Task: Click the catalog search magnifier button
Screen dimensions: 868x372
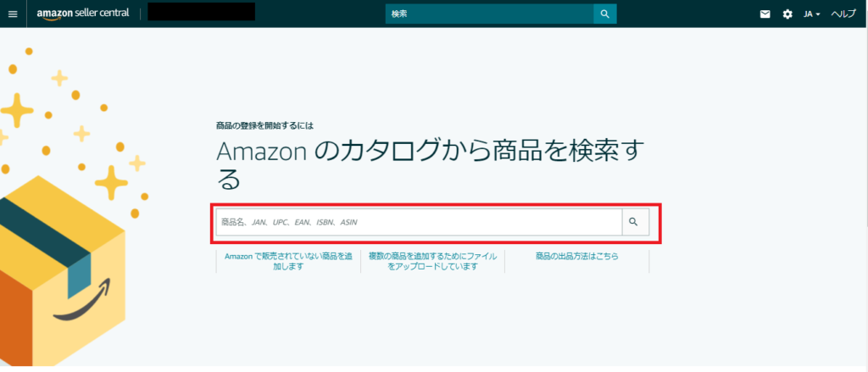Action: click(635, 222)
